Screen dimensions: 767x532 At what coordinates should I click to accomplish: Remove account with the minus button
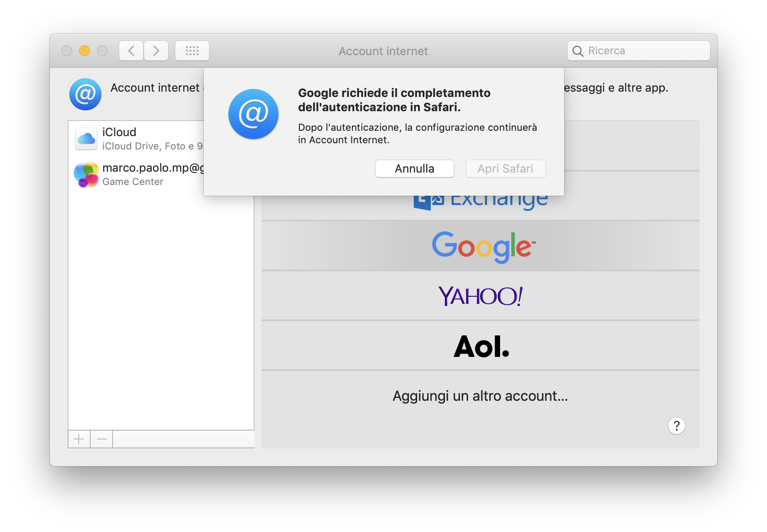coord(102,439)
